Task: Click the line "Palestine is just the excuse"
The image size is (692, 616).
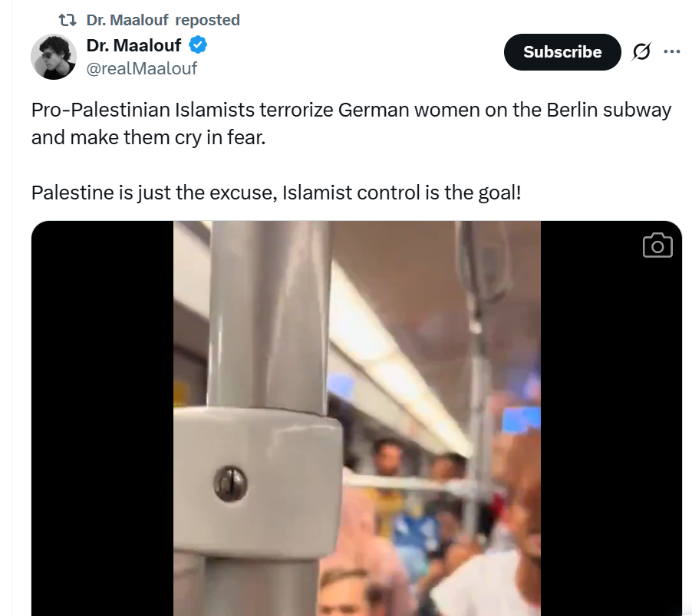Action: [276, 193]
